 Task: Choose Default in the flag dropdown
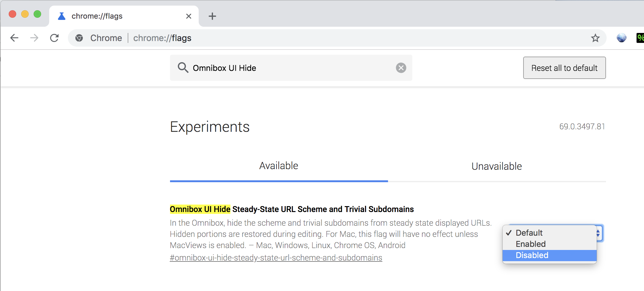point(549,233)
